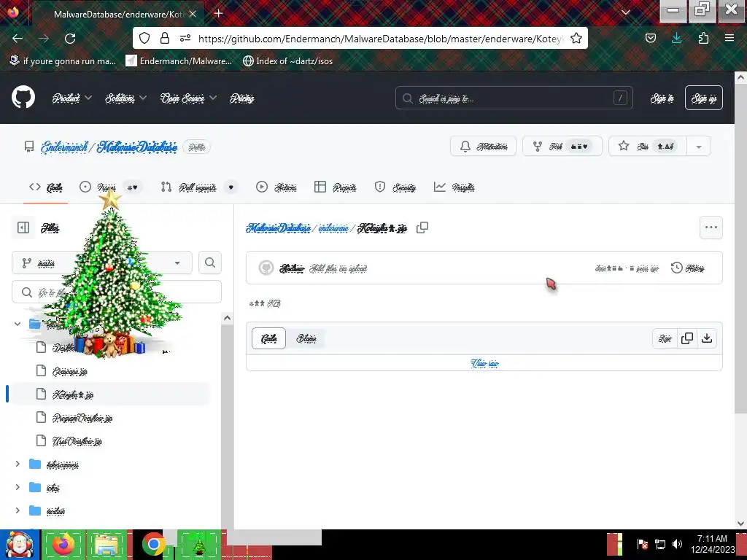
Task: Open the three-dots more file actions button
Action: point(711,227)
